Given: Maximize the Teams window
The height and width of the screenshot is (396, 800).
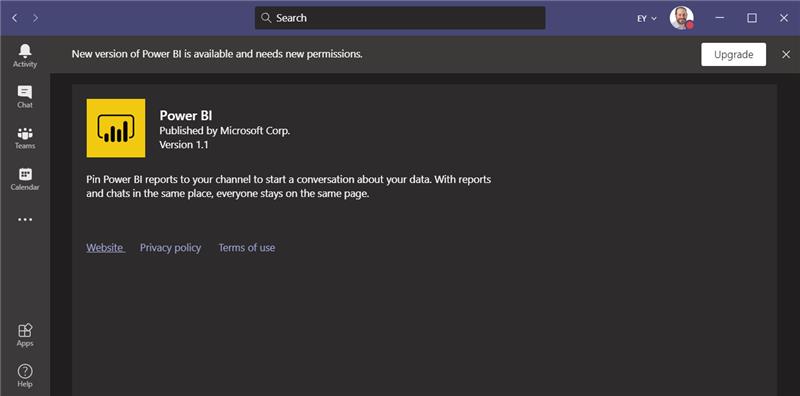Looking at the screenshot, I should pyautogui.click(x=752, y=18).
